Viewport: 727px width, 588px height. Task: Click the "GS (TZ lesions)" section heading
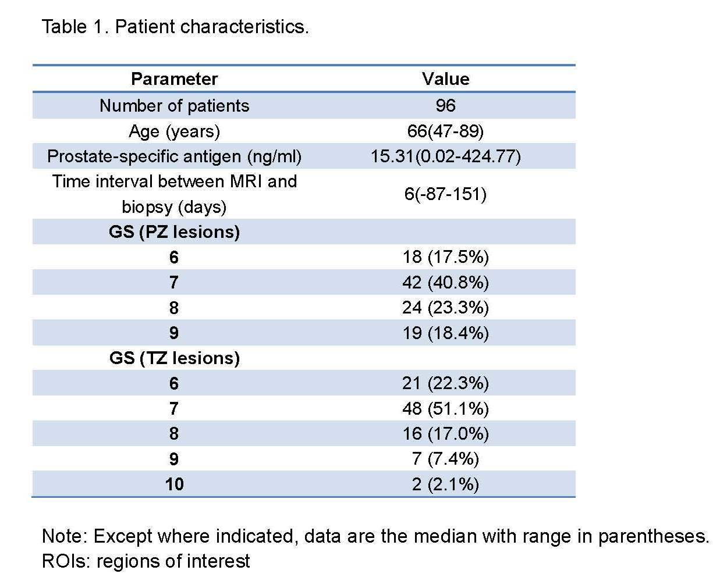174,358
